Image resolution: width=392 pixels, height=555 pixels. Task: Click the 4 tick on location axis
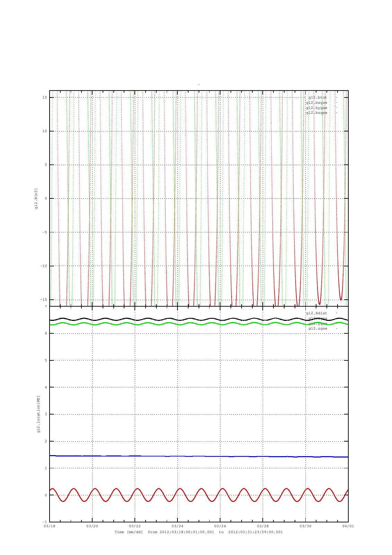(x=46, y=387)
